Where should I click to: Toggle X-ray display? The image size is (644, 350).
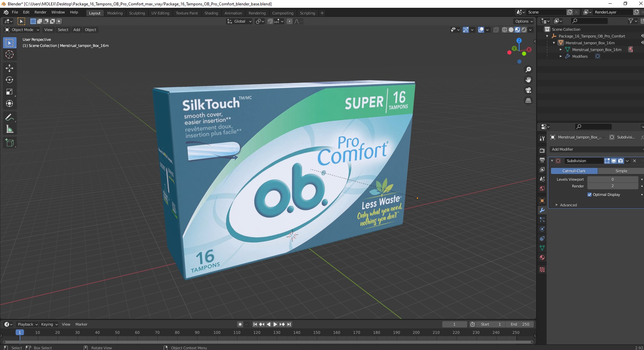496,30
